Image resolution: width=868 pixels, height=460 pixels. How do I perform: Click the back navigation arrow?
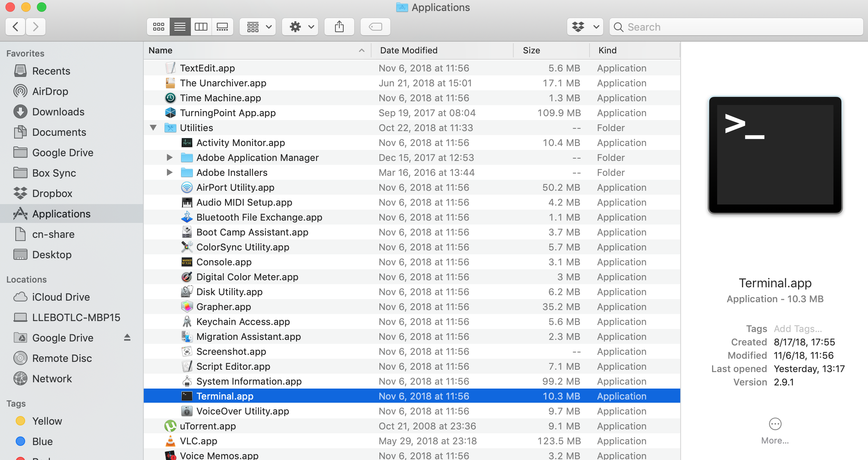pos(15,26)
